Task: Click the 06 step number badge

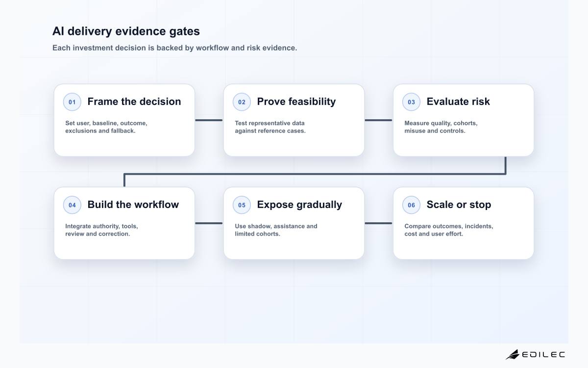Action: (411, 205)
